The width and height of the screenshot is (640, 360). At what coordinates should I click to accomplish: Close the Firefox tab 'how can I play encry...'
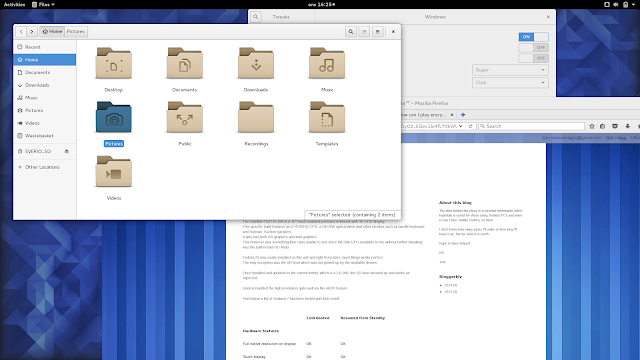coord(452,115)
